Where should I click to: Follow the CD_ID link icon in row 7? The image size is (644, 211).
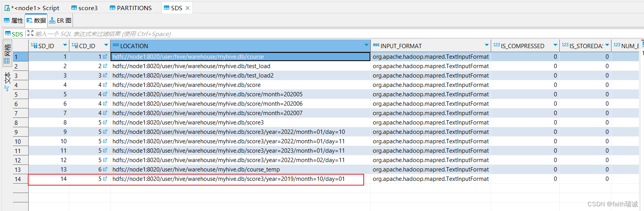tap(105, 113)
